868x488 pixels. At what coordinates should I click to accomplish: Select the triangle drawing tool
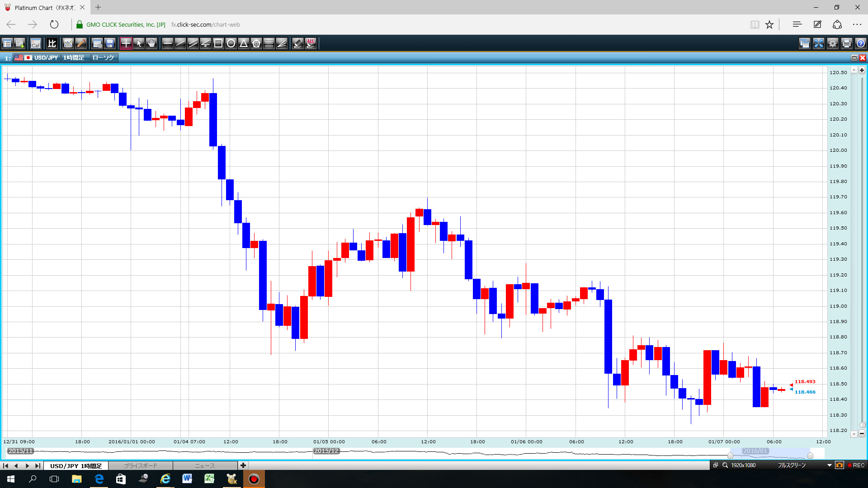click(244, 43)
